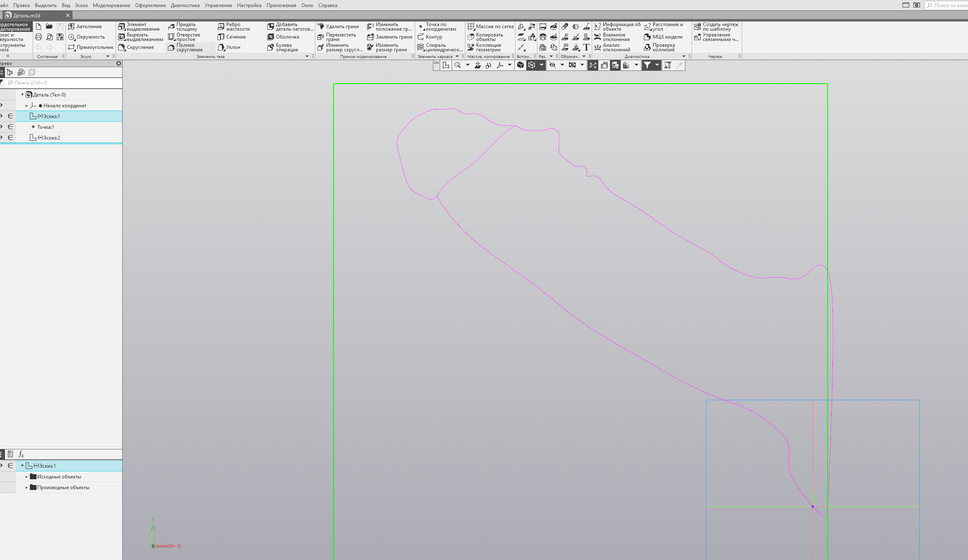968x560 pixels.
Task: Expand the Начало координат tree node
Action: click(x=27, y=106)
